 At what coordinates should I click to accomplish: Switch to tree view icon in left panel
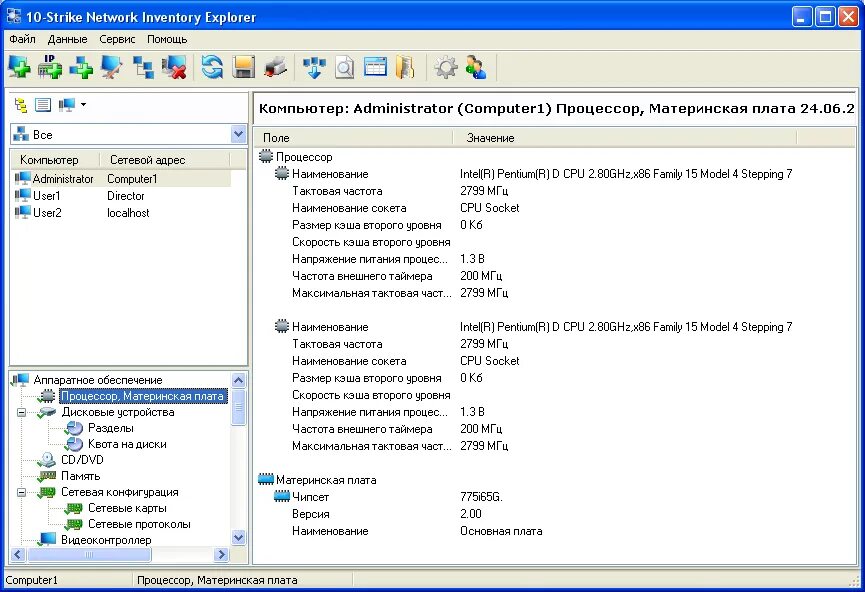[x=21, y=104]
